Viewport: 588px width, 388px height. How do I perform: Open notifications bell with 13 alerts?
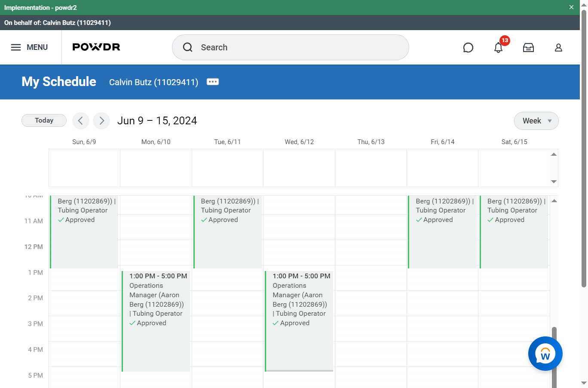[x=499, y=47]
